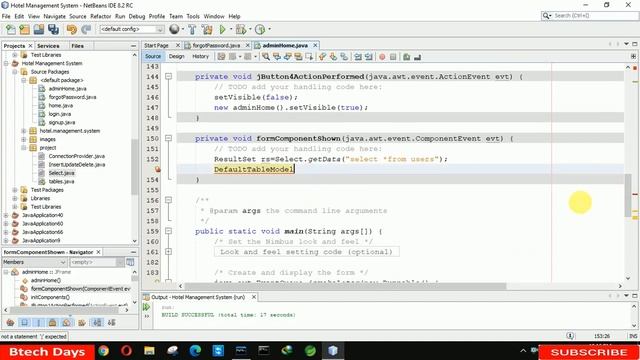Click the Redo toolbar icon
640x360 pixels.
tap(86, 29)
